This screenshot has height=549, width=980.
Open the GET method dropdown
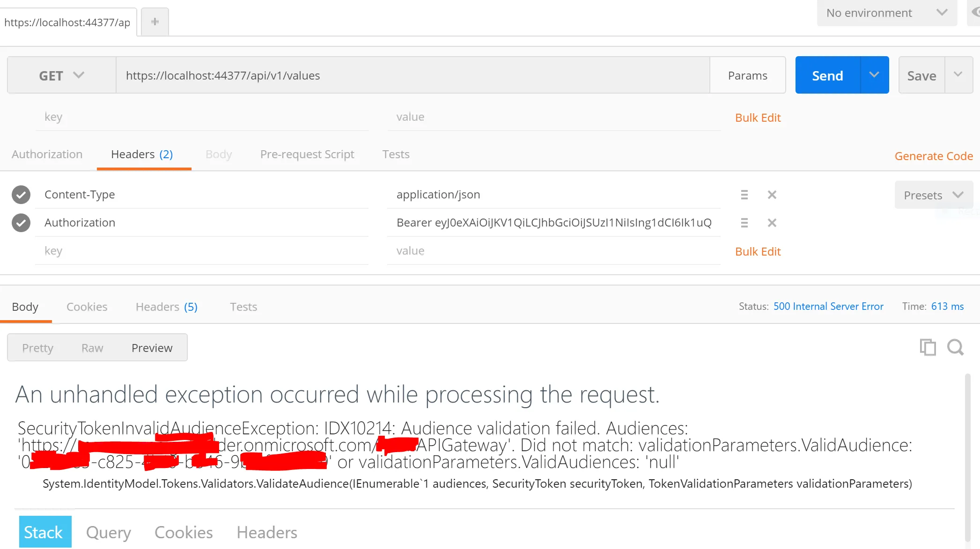pos(61,75)
